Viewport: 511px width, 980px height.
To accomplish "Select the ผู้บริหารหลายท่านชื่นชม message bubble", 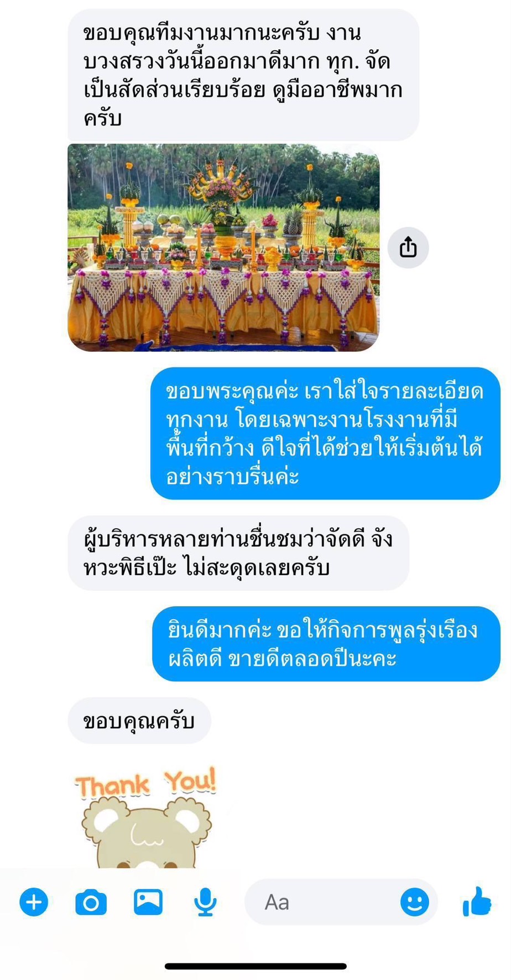I will [238, 553].
